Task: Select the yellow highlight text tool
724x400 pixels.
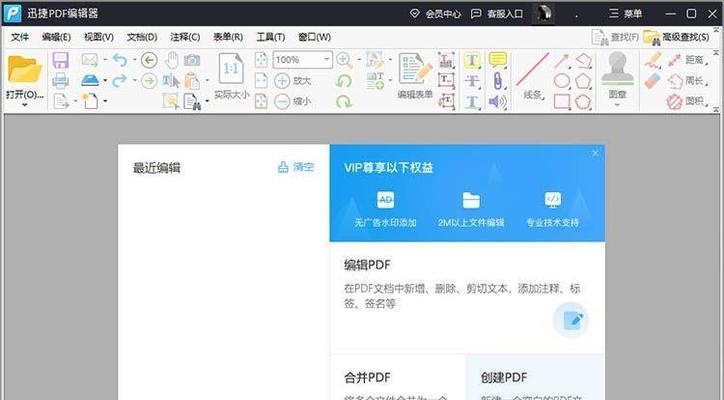Action: pyautogui.click(x=472, y=60)
